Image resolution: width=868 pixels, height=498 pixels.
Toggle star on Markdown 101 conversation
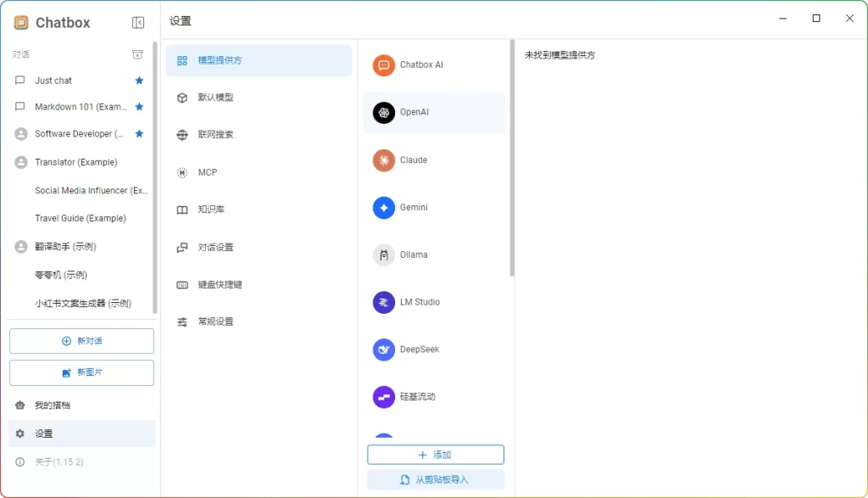139,106
